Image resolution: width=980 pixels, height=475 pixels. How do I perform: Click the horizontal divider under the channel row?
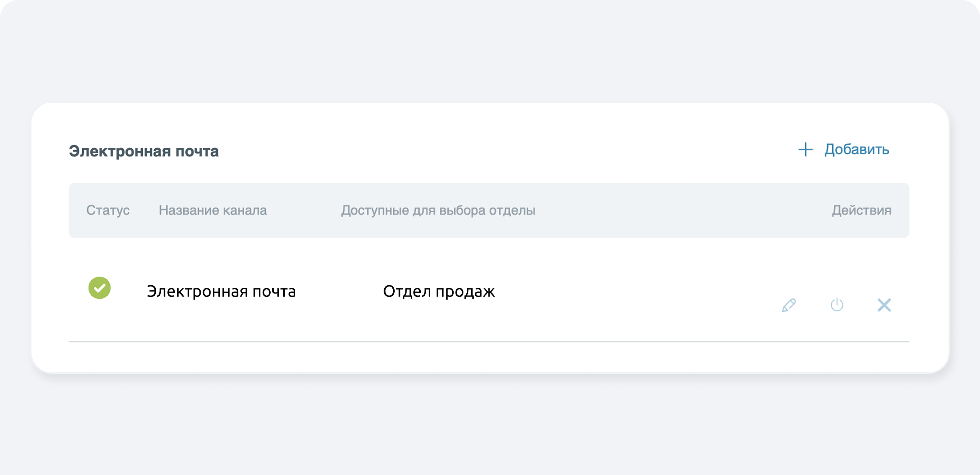point(488,341)
